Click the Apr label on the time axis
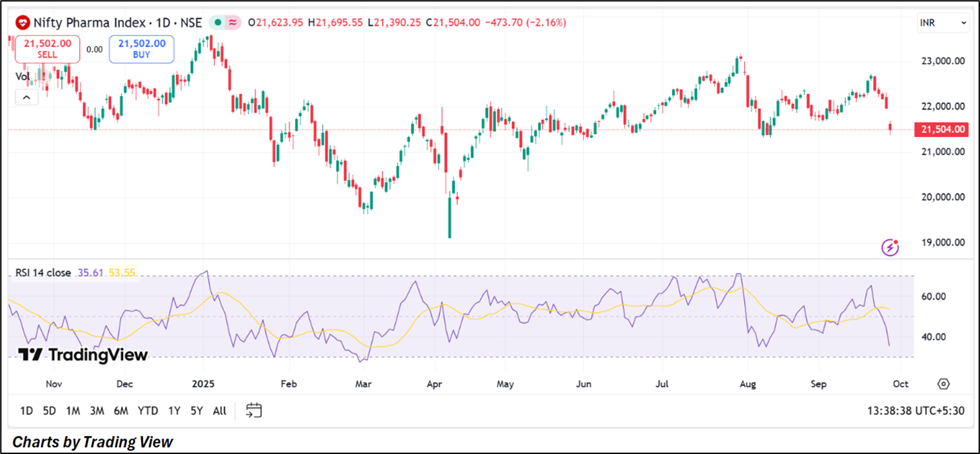The image size is (980, 454). click(x=434, y=384)
